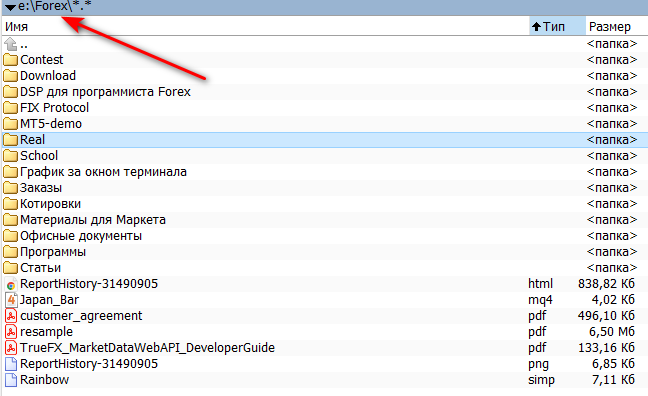The height and width of the screenshot is (396, 648).
Task: Click the file icon of Rainbow
Action: coord(11,380)
